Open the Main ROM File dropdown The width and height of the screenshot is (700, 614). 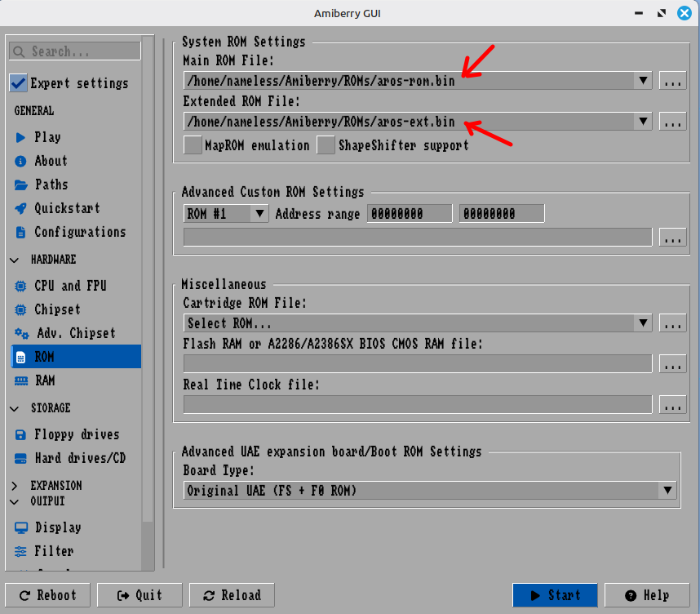[x=643, y=81]
